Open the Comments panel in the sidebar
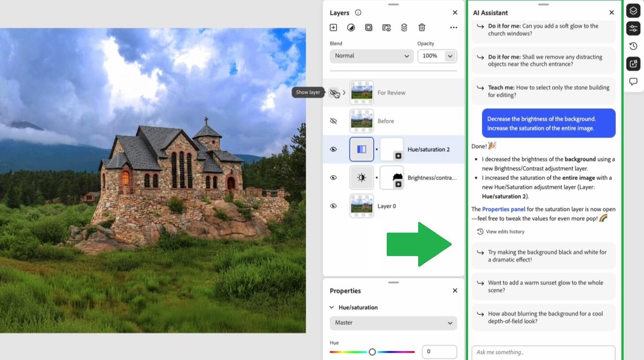The image size is (644, 360). point(633,81)
